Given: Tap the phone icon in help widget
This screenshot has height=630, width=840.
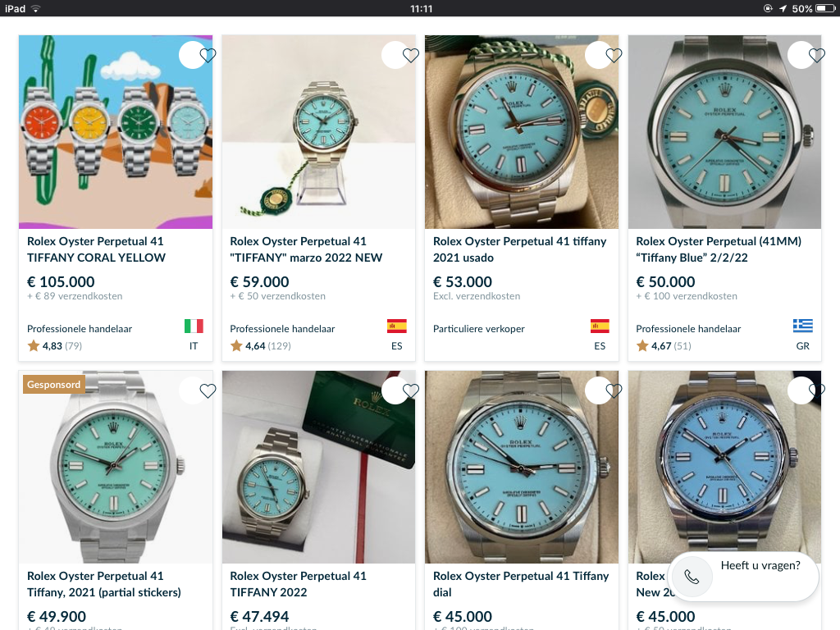Looking at the screenshot, I should pos(692,577).
